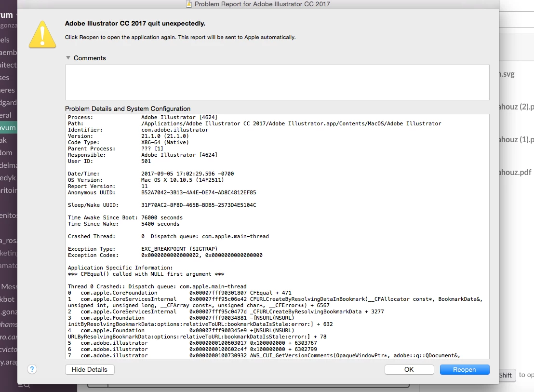Click the 'Application Specific Information:' line

point(120,268)
